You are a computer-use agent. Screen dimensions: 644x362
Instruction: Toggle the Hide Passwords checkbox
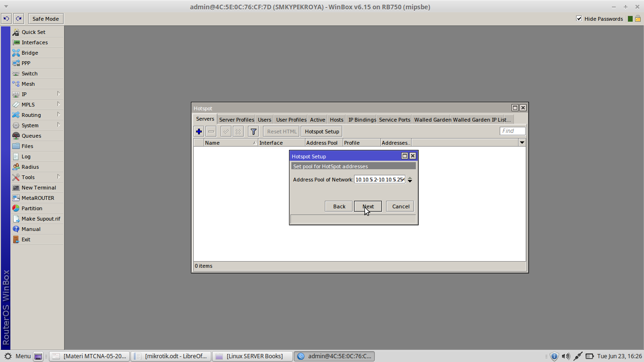(579, 19)
